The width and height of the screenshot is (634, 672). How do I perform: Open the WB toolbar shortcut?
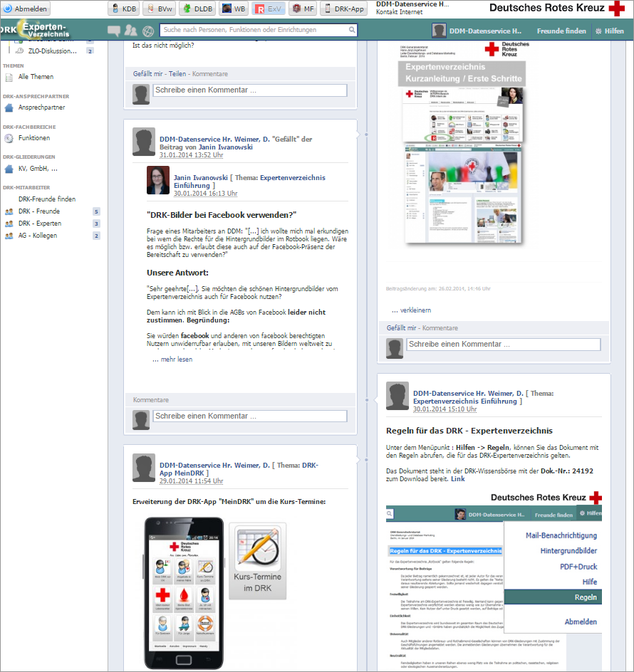click(x=234, y=9)
